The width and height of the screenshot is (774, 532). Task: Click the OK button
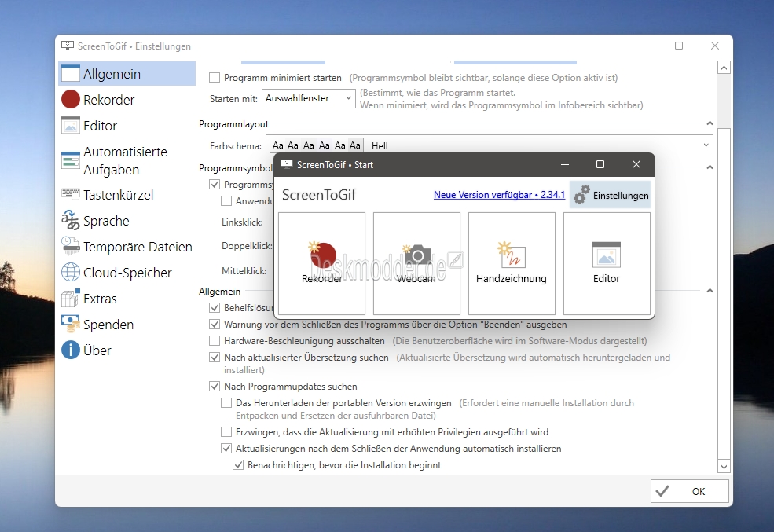(x=690, y=491)
